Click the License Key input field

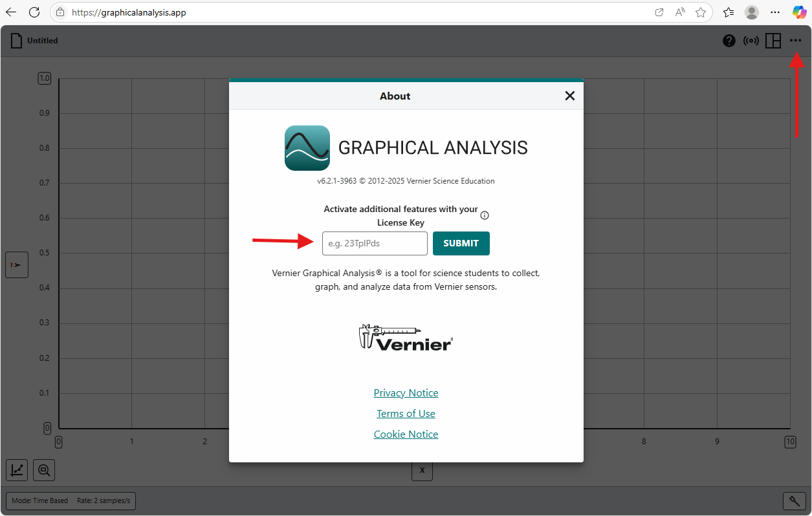[x=375, y=244]
